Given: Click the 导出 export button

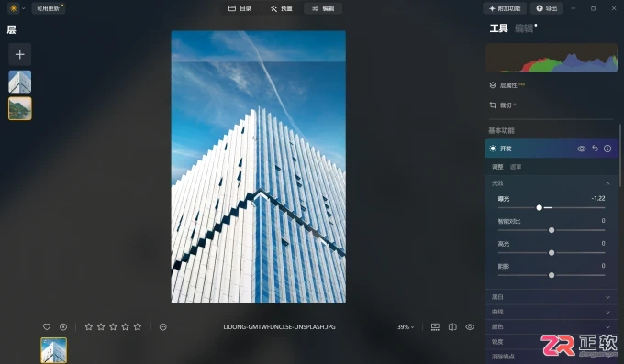Looking at the screenshot, I should 547,8.
